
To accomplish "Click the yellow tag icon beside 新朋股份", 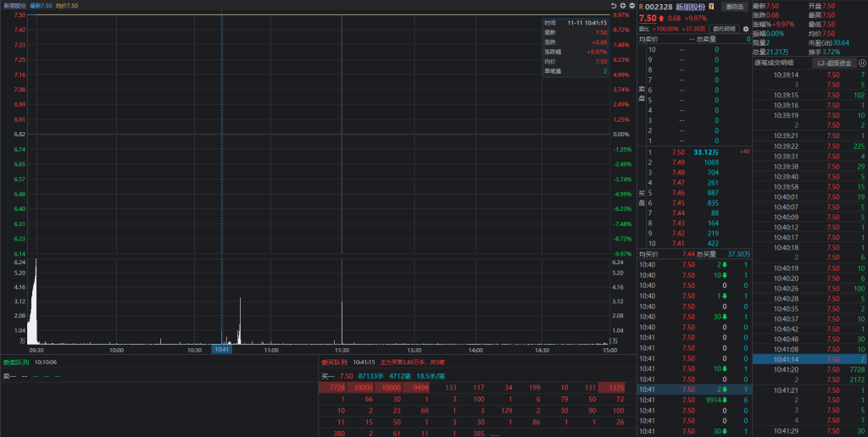I will [712, 7].
